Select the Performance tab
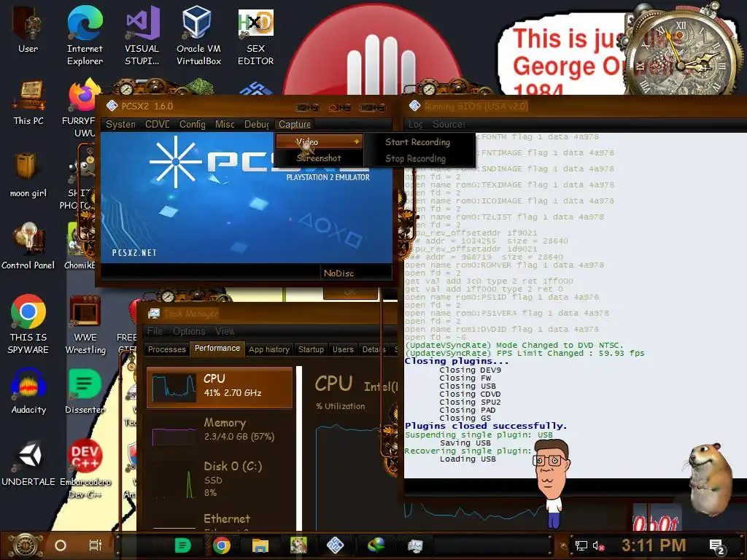This screenshot has height=560, width=747. point(217,349)
